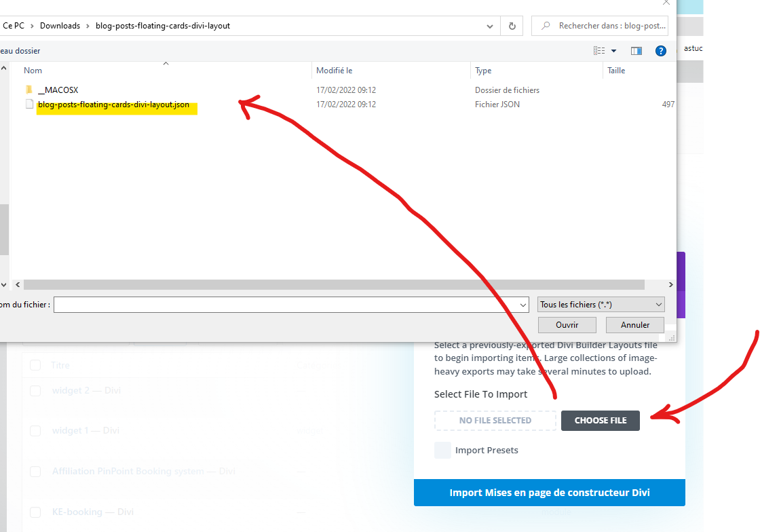This screenshot has width=760, height=532.
Task: Go to Downloads in the breadcrumb path
Action: (60, 26)
